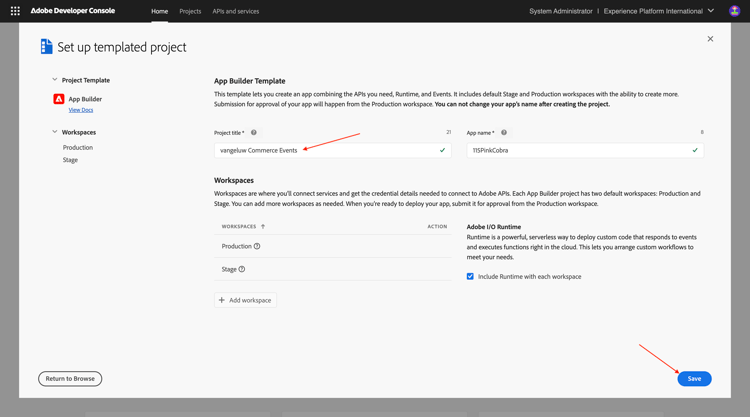Screen dimensions: 750x417
Task: Click the Adobe I/O Runtime heading
Action: click(x=494, y=227)
